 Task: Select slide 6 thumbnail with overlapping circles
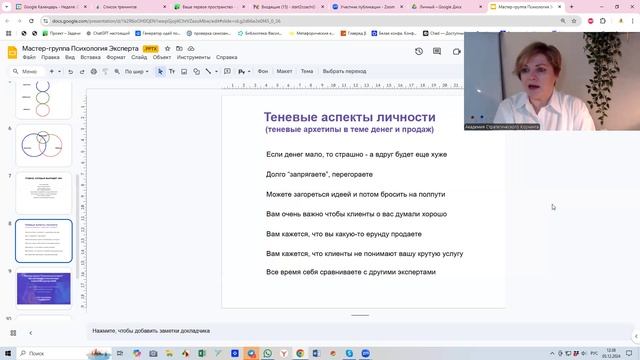point(44,145)
